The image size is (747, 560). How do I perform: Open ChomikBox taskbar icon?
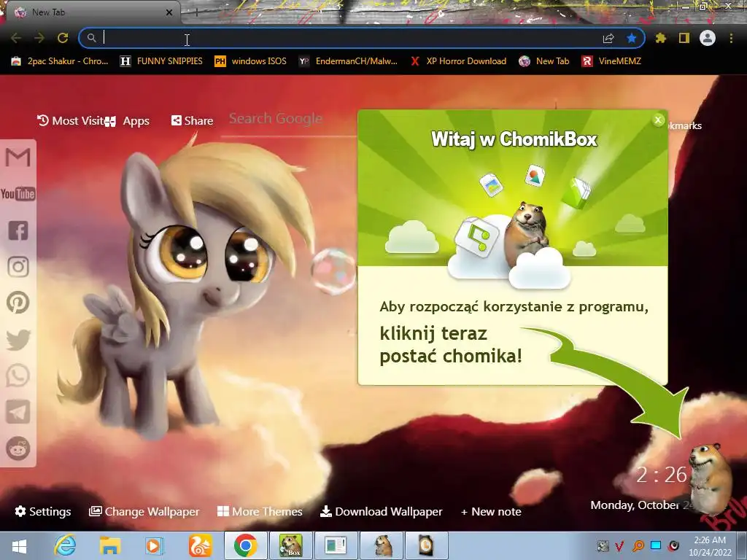tap(290, 545)
